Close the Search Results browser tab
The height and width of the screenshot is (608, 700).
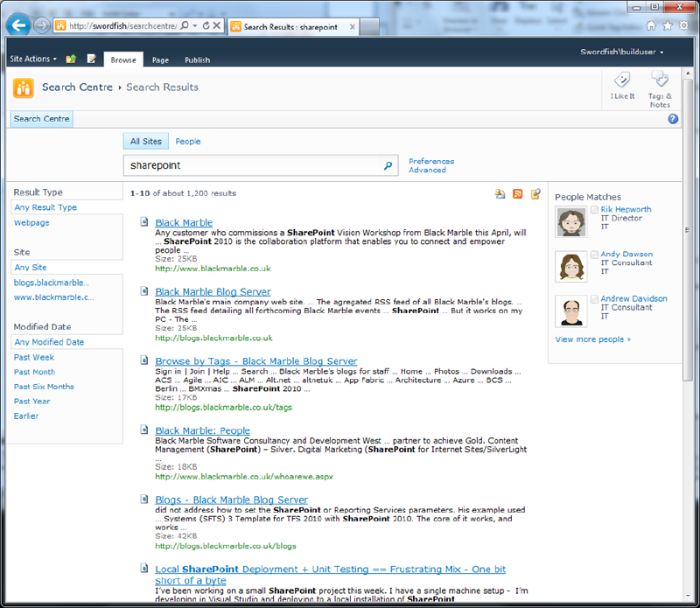click(x=353, y=27)
